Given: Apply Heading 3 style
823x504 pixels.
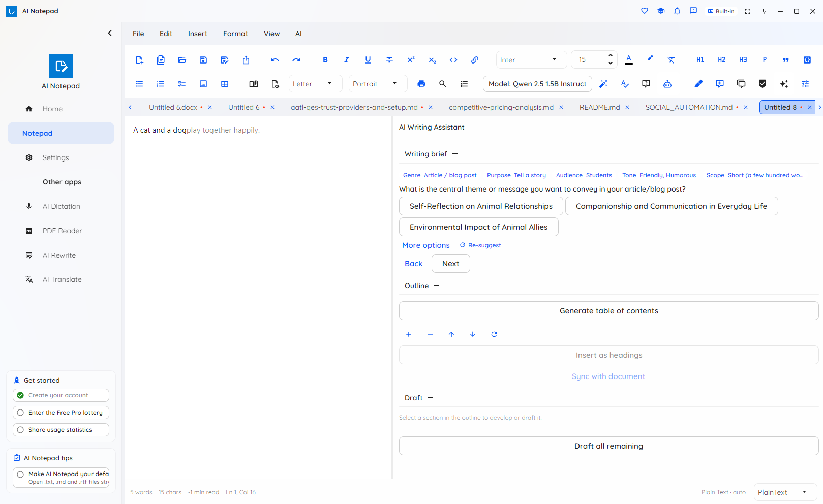Looking at the screenshot, I should pos(743,60).
